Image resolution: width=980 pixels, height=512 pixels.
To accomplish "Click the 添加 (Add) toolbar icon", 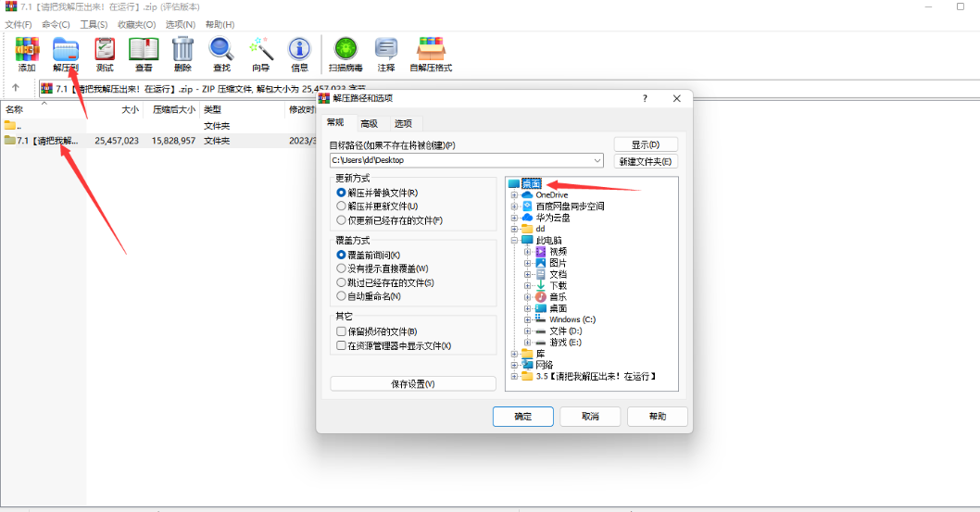I will pos(27,55).
